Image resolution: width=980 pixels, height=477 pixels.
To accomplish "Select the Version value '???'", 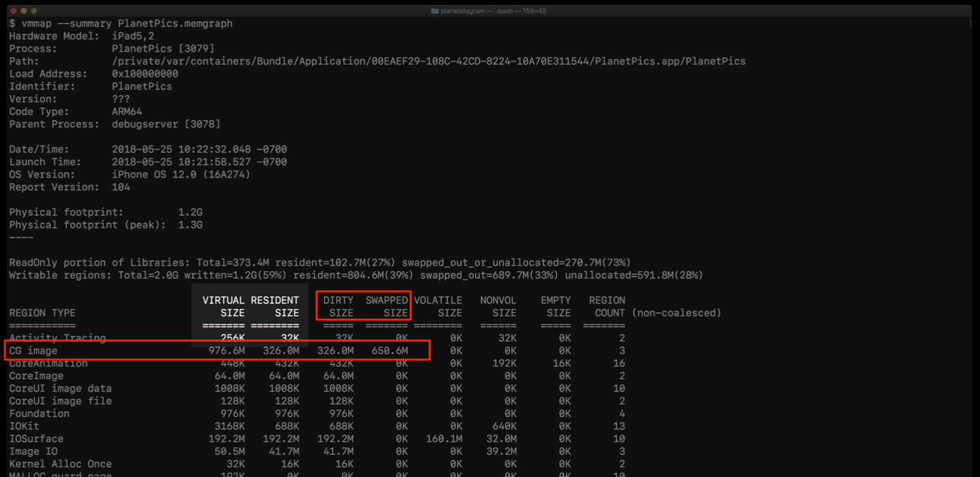I will (x=121, y=99).
